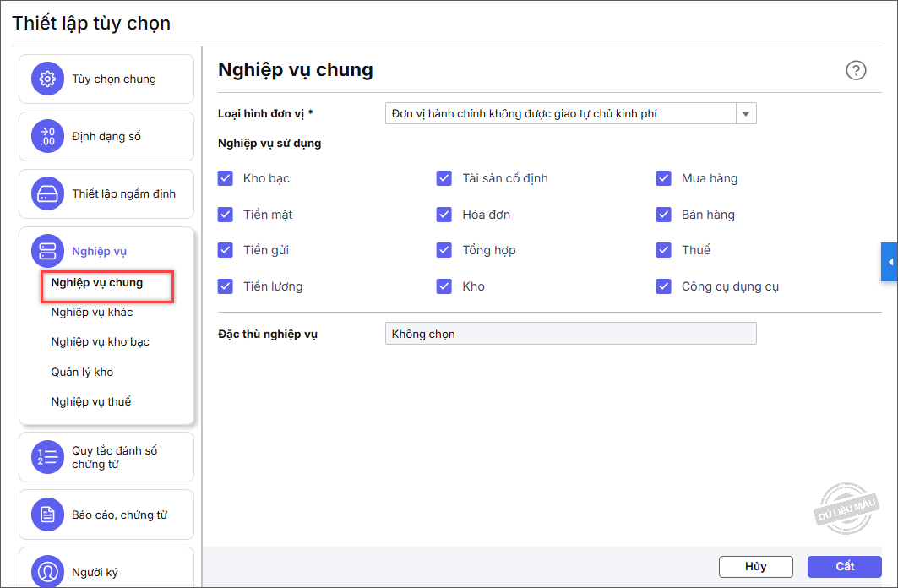
Task: Expand the right side panel arrow
Action: point(890,263)
